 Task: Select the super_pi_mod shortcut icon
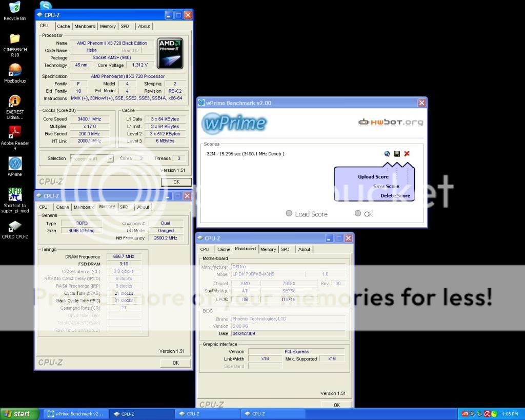15,200
